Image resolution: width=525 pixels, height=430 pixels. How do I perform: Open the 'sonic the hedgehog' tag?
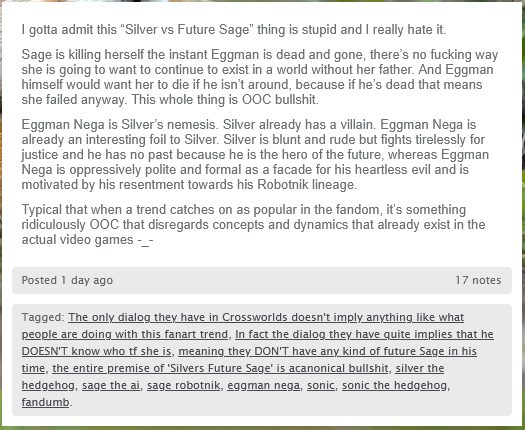pos(394,385)
